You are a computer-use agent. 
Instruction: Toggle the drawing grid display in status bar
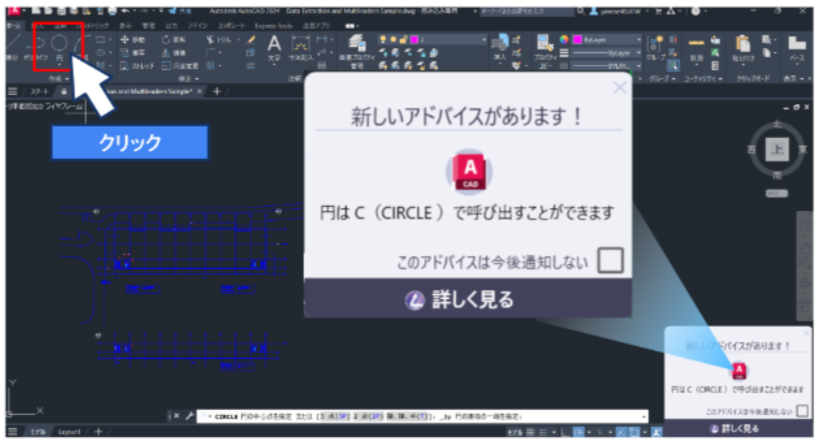[530, 432]
